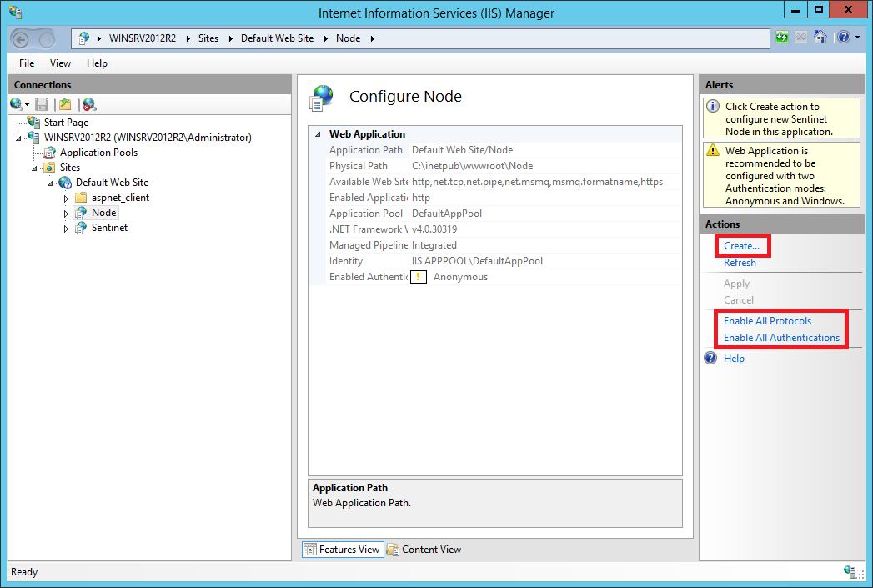Click Default Web Site in breadcrumb

(278, 38)
